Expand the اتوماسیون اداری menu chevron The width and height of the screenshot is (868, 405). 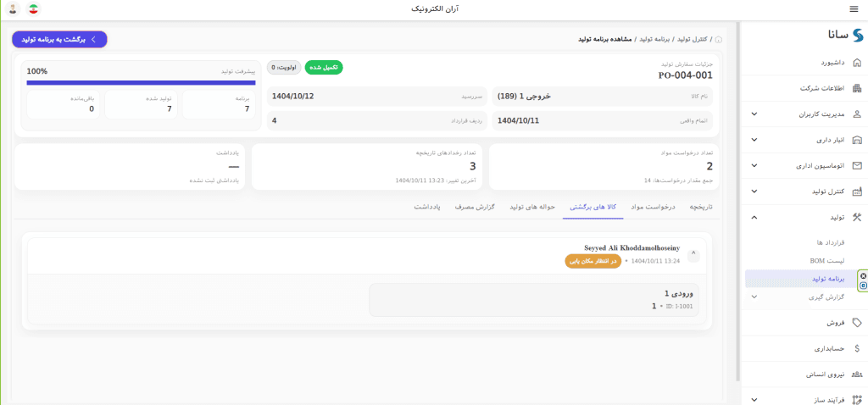coord(754,165)
